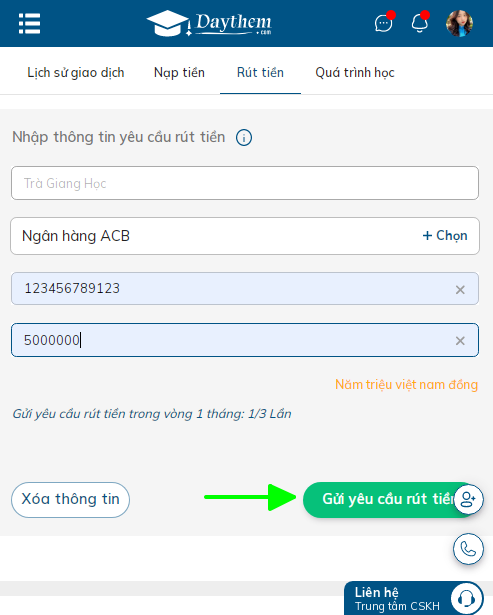
Task: Open the hamburger menu icon
Action: (x=29, y=24)
